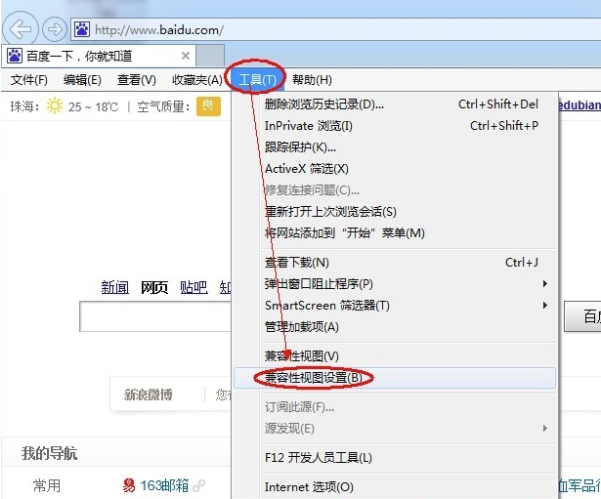Click the 163邮箱 red logo icon
Viewport: 601px width, 499px height.
[129, 486]
